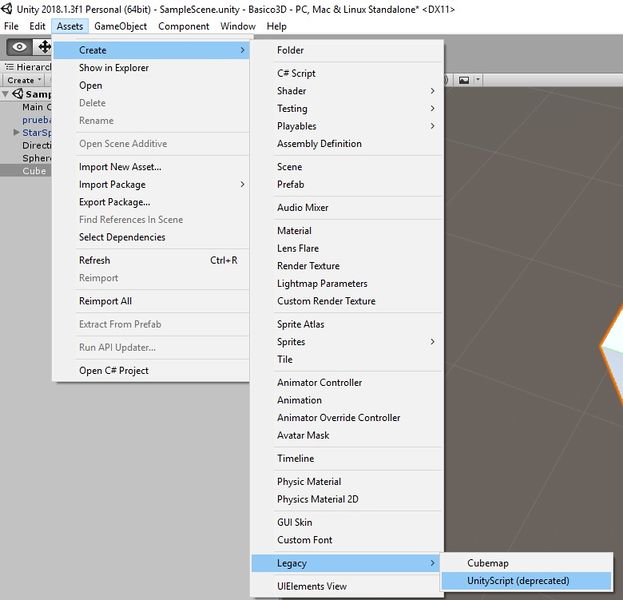Create Lightmap Parameters asset
This screenshot has width=623, height=600.
pos(347,283)
